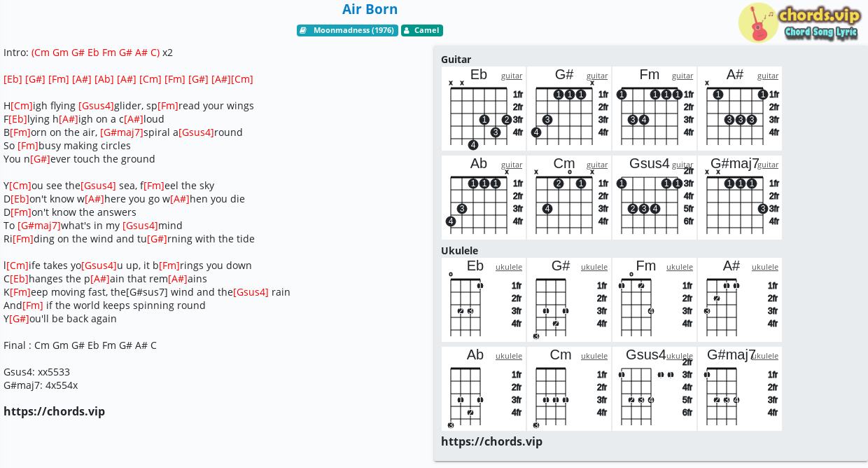Click the "Ukulele" section heading
This screenshot has width=868, height=468.
(x=459, y=251)
